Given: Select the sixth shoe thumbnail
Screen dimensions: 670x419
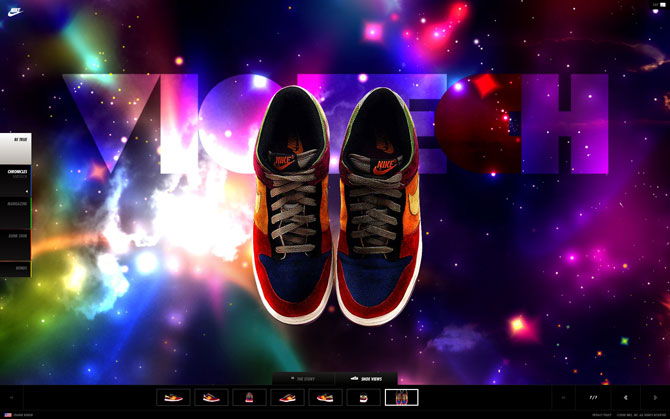Looking at the screenshot, I should click(363, 398).
